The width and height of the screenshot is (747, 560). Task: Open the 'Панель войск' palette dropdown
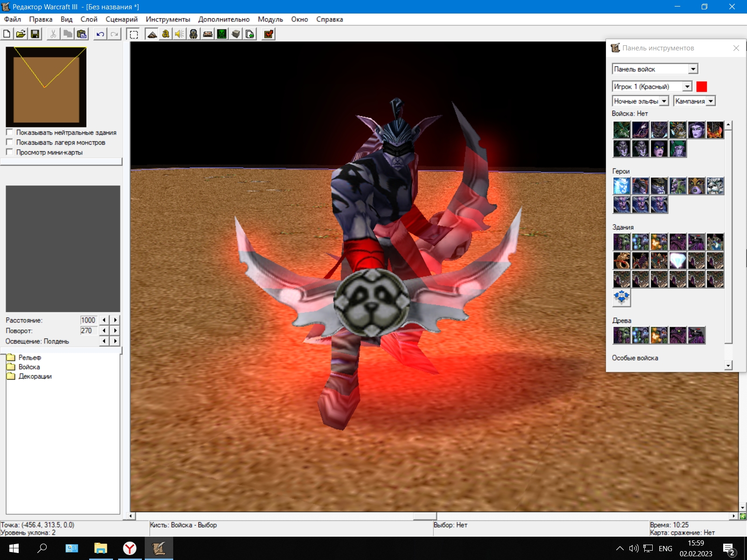pos(693,69)
